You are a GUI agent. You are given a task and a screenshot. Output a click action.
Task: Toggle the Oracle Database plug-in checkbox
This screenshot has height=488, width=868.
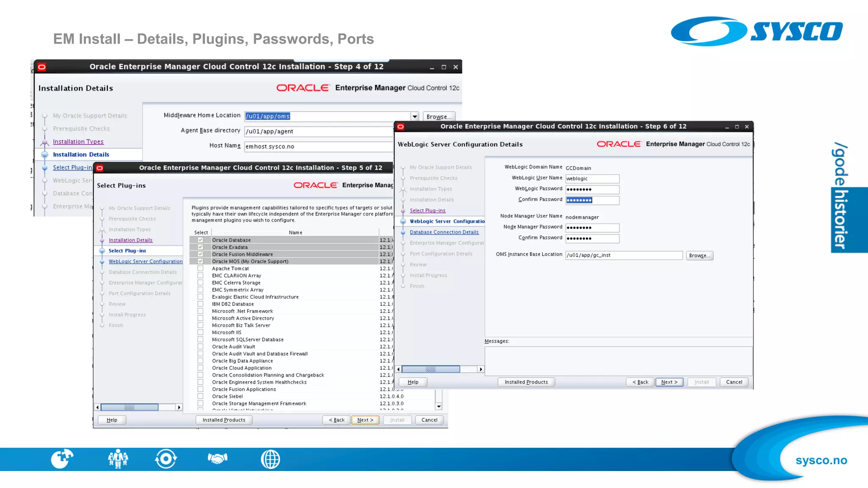[x=200, y=240]
